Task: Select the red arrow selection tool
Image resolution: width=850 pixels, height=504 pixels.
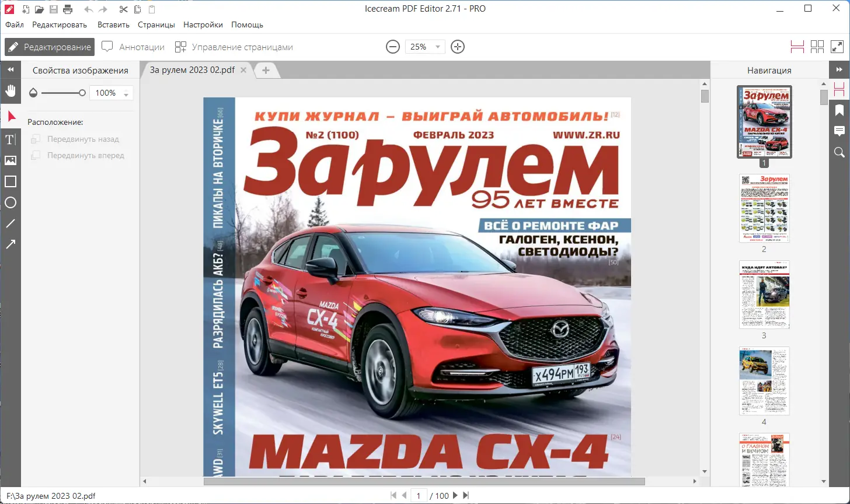Action: point(11,116)
